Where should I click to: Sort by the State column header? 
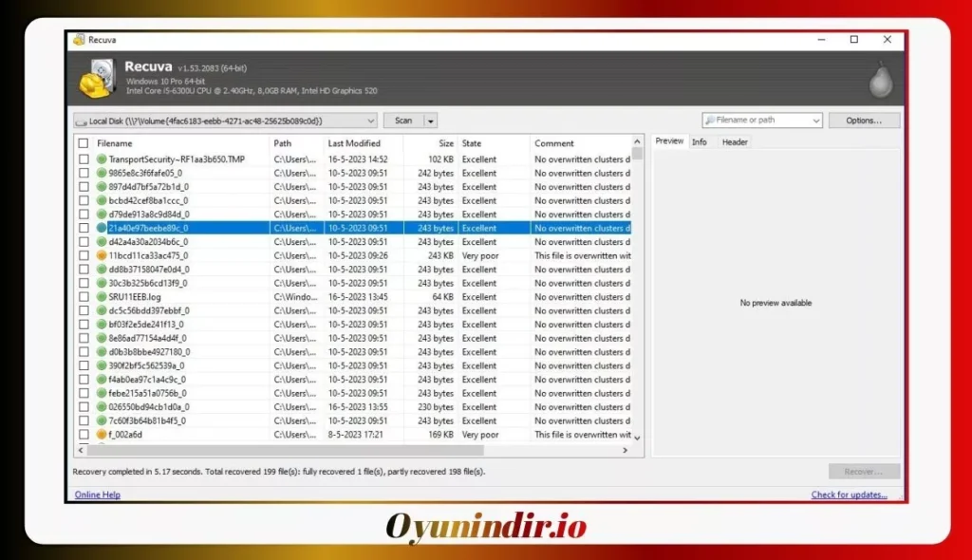coord(472,143)
